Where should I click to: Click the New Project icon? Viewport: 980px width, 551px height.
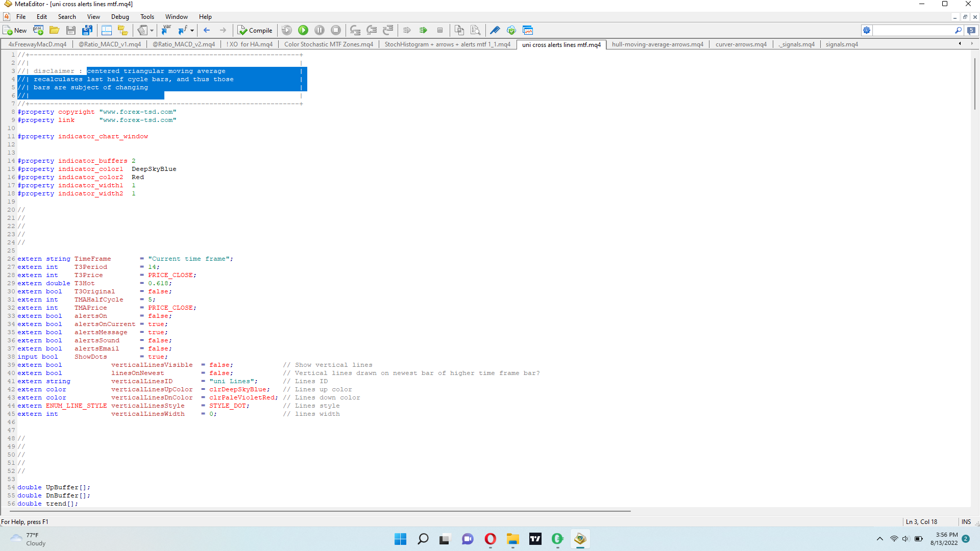pyautogui.click(x=38, y=30)
